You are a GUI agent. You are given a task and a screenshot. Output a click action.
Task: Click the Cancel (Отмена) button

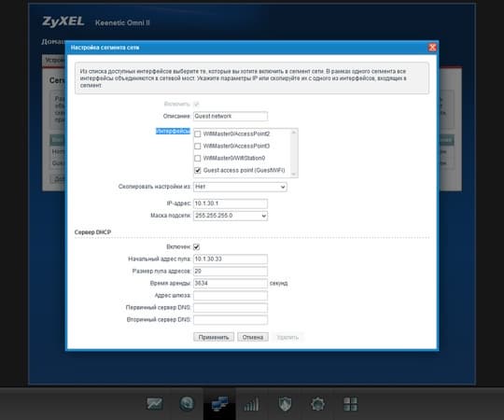coord(253,337)
